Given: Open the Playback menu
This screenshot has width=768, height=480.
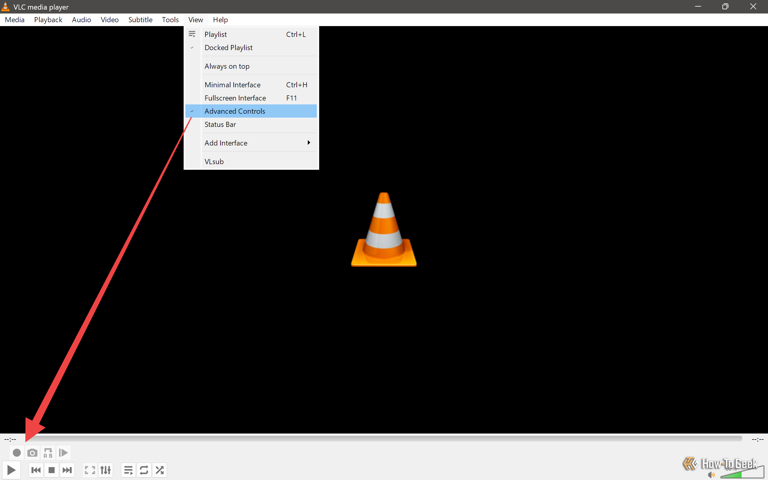Looking at the screenshot, I should (x=48, y=20).
